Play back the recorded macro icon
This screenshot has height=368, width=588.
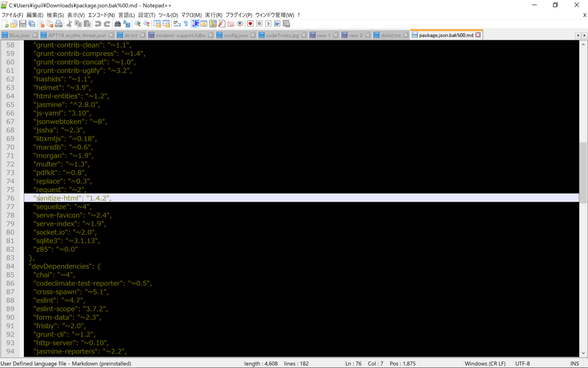(x=268, y=24)
